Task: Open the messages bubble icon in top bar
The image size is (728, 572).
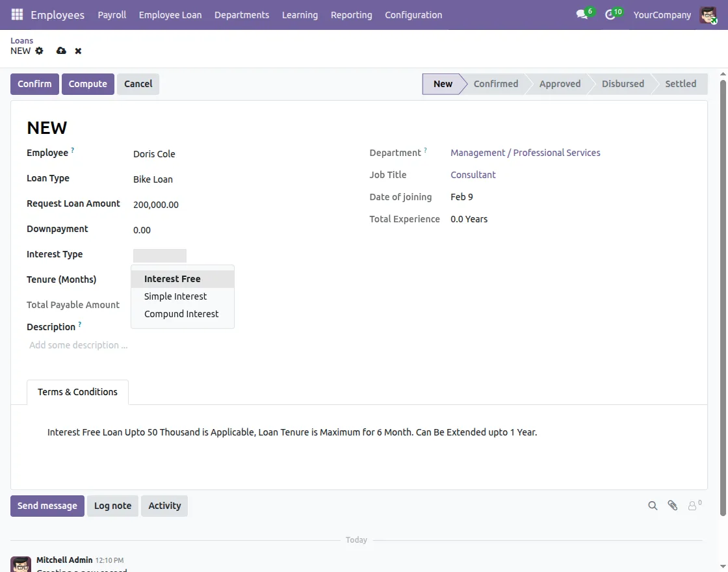Action: tap(580, 14)
